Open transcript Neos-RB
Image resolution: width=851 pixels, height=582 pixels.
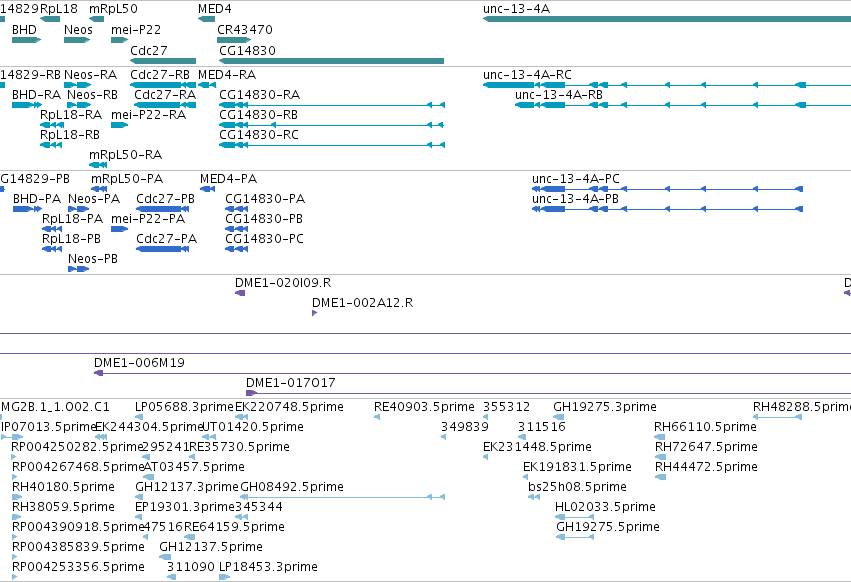79,105
